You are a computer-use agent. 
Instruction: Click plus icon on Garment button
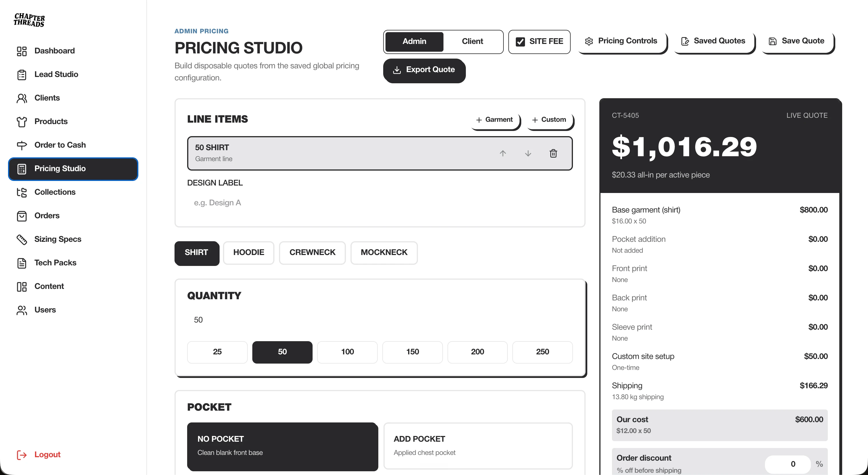pyautogui.click(x=479, y=120)
